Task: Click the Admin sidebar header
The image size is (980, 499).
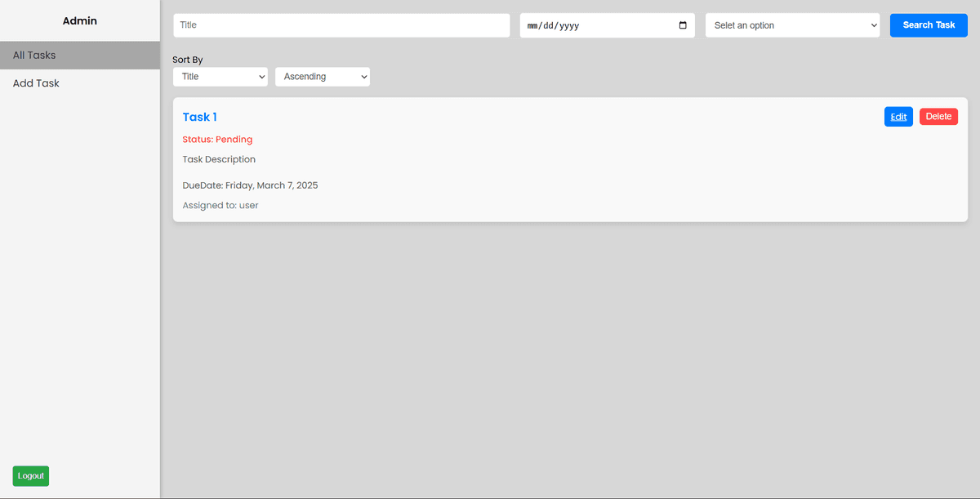Action: click(x=79, y=20)
